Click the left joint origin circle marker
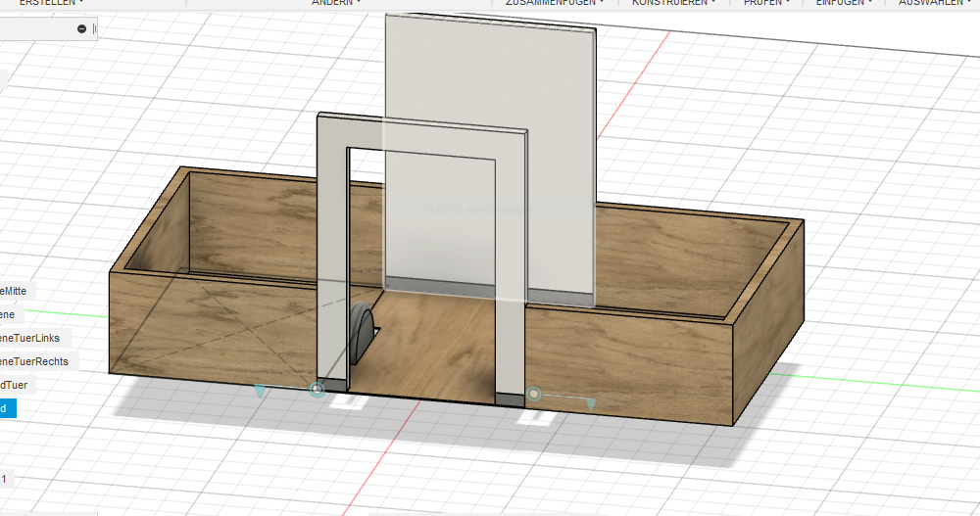The width and height of the screenshot is (980, 516). 317,390
